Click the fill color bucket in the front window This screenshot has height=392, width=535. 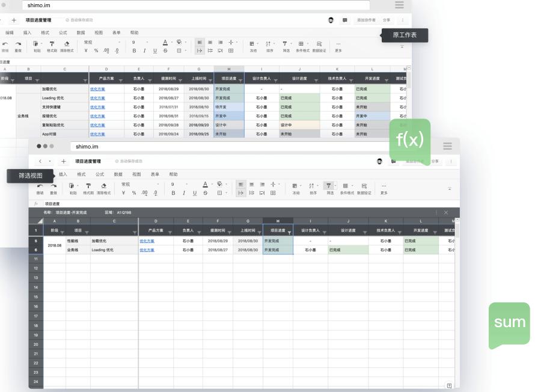coord(220,185)
